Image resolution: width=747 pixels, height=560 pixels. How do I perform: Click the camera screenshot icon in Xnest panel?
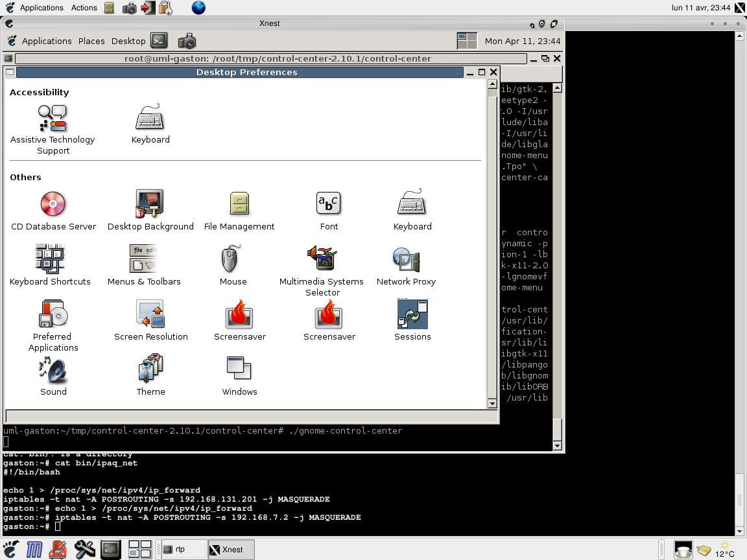coord(187,41)
